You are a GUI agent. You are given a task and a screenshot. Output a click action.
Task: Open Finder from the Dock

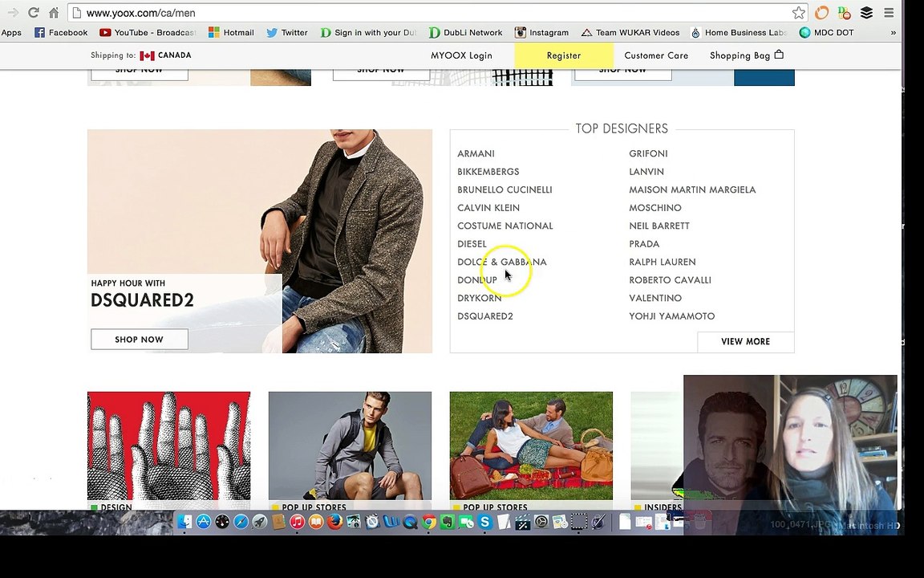(184, 521)
